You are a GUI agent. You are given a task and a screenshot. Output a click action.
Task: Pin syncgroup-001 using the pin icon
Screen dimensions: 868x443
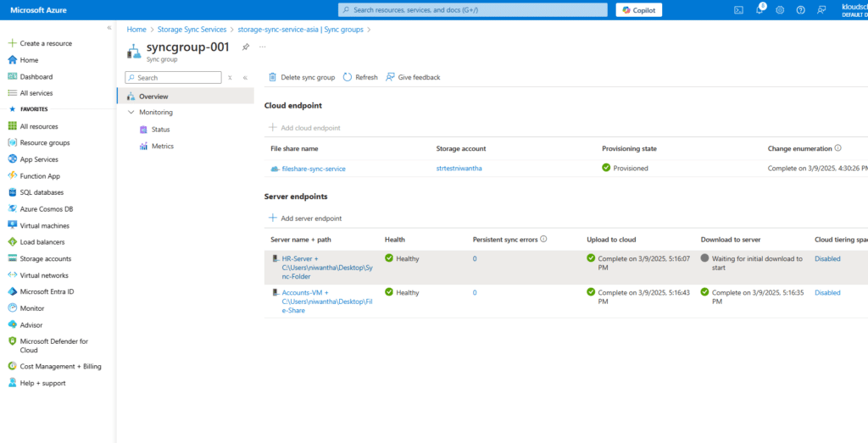click(246, 47)
